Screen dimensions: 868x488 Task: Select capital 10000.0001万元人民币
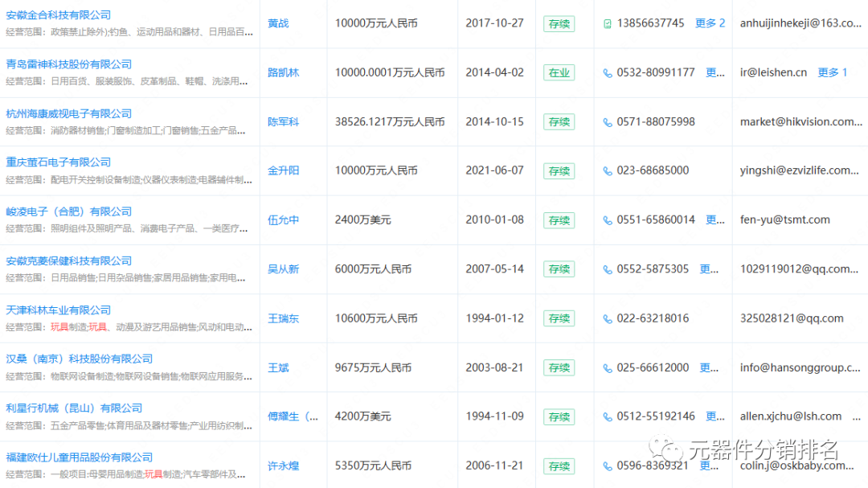point(390,72)
